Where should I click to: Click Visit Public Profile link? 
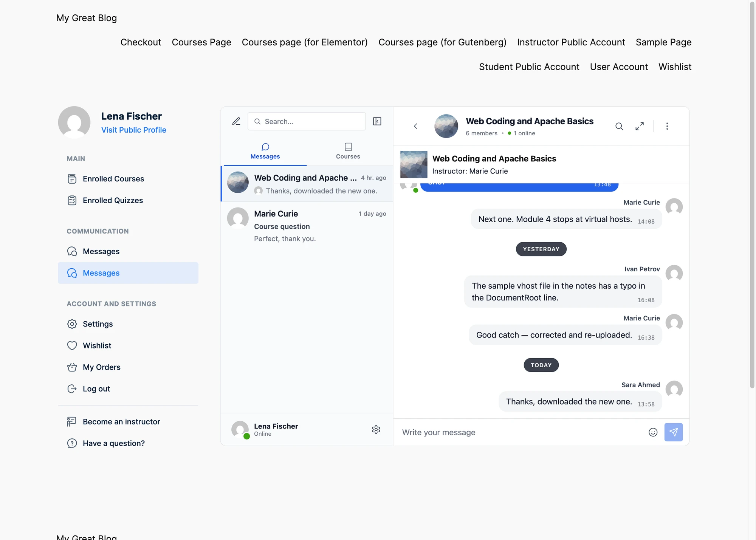point(134,130)
